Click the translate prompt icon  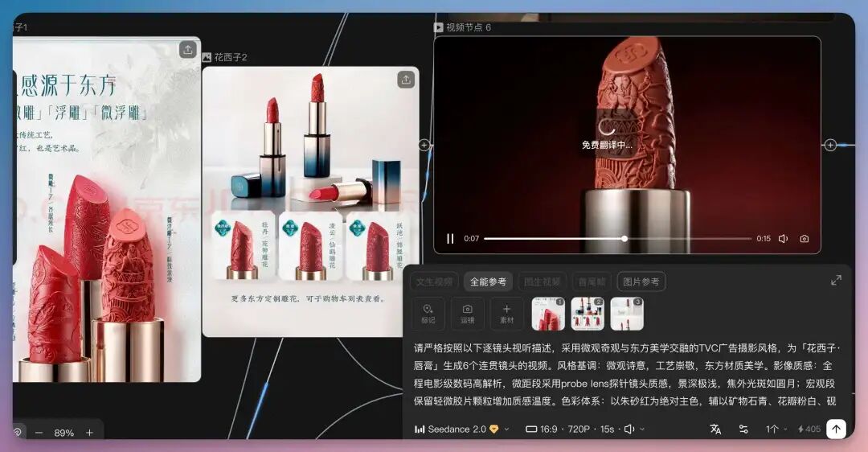point(716,429)
